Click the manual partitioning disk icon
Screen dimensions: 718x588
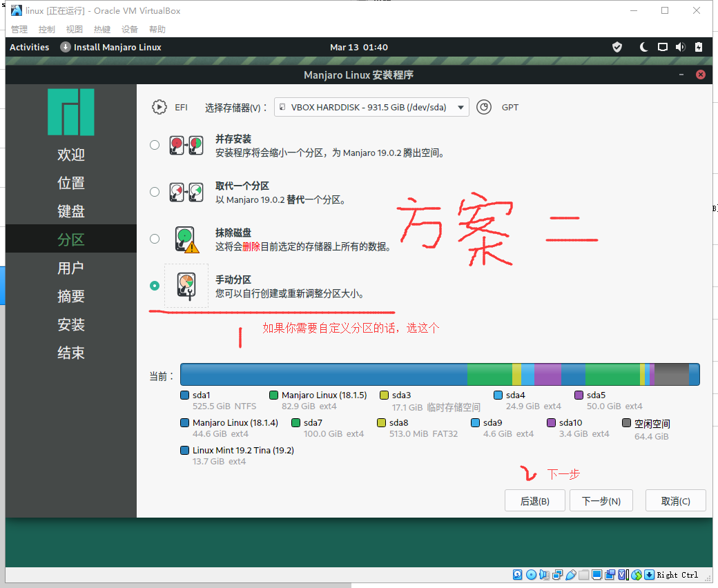pos(186,286)
